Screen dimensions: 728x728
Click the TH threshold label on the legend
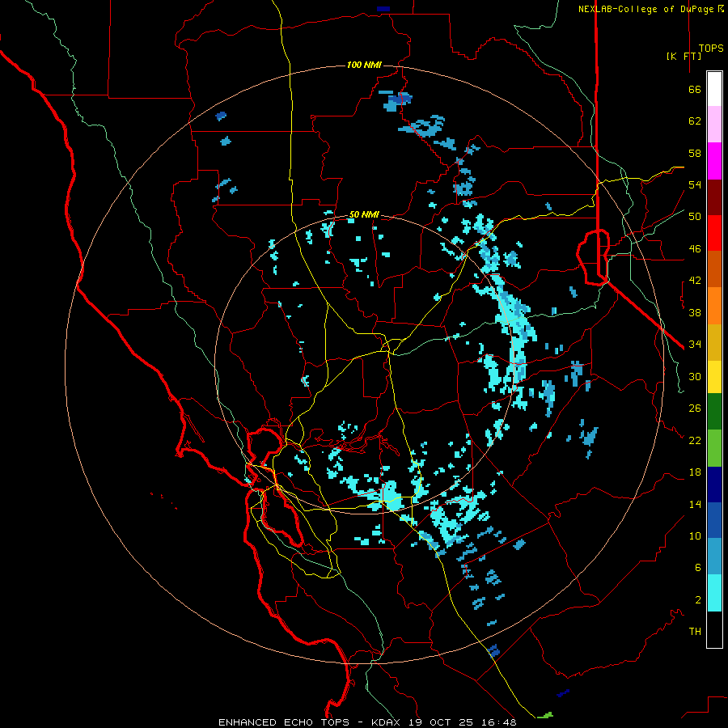(x=695, y=632)
